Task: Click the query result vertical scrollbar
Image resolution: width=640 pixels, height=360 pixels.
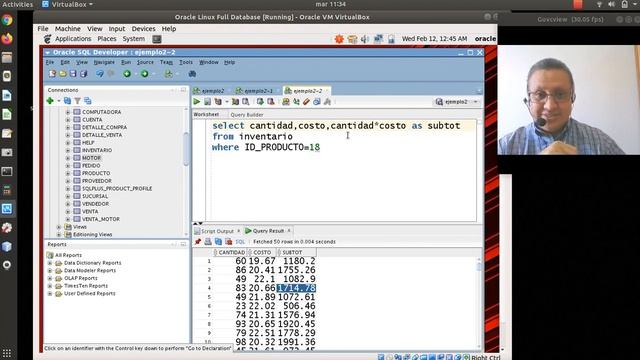Action: [x=479, y=267]
